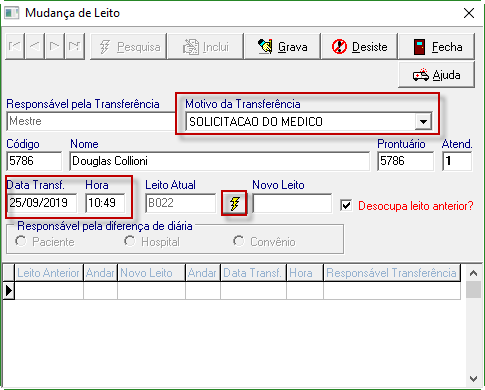Cancel with the Desiste button
Viewport: 485px width, 390px height.
tap(359, 47)
